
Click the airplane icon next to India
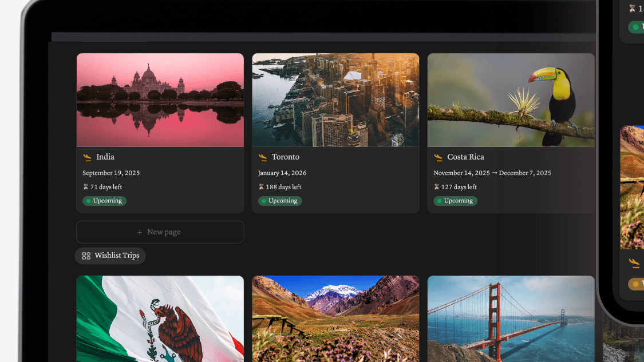[x=87, y=157]
